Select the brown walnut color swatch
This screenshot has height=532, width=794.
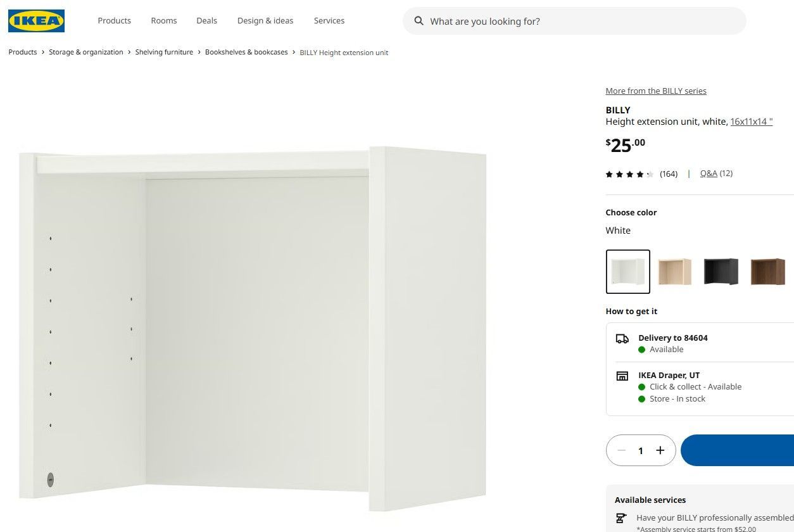point(767,271)
